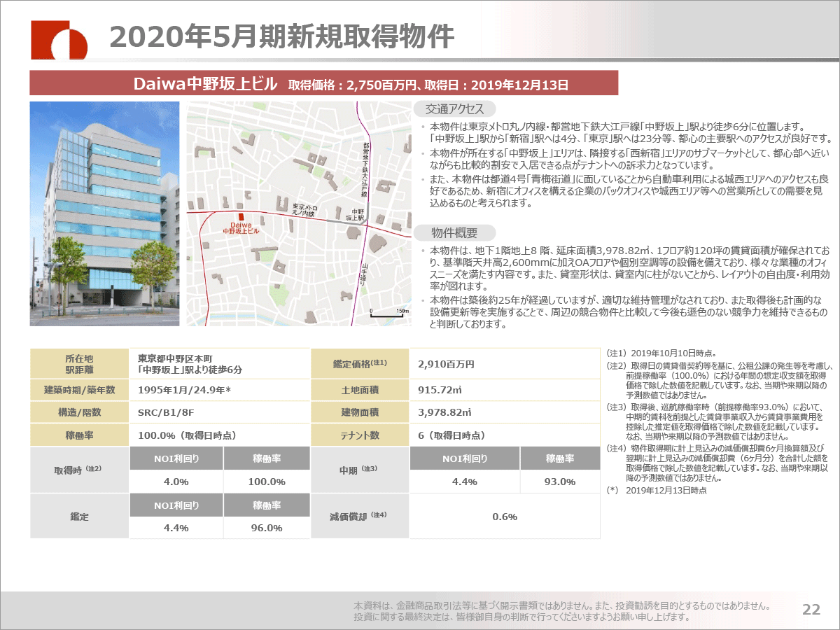Image resolution: width=840 pixels, height=630 pixels.
Task: Click the 中期 稼働率 value 93.0%
Action: coord(559,482)
